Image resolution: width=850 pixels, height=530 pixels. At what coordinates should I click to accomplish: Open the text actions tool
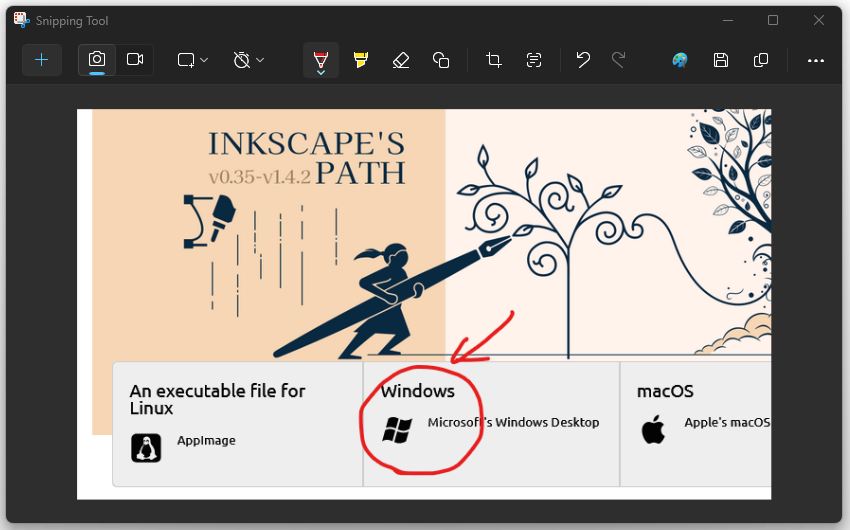[x=534, y=60]
